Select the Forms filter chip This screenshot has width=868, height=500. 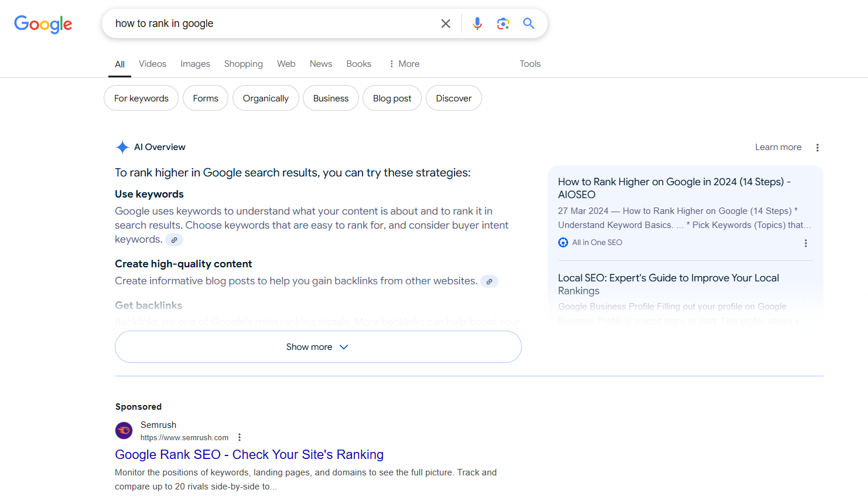click(x=206, y=98)
